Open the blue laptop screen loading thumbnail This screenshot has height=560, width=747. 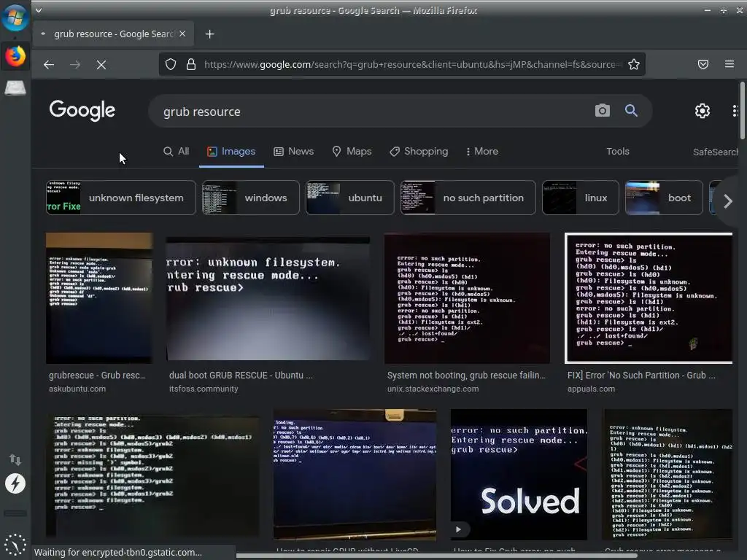(355, 475)
